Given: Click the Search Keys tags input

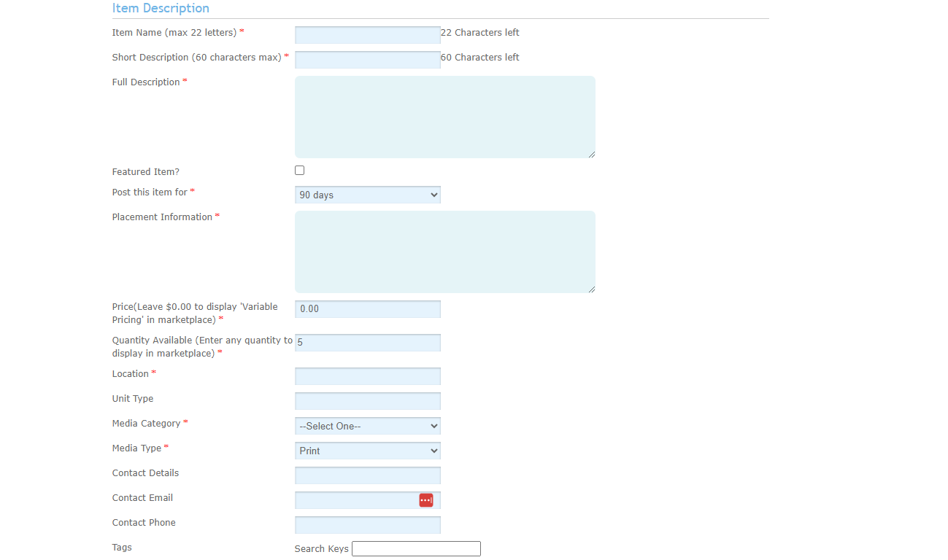Looking at the screenshot, I should 416,549.
